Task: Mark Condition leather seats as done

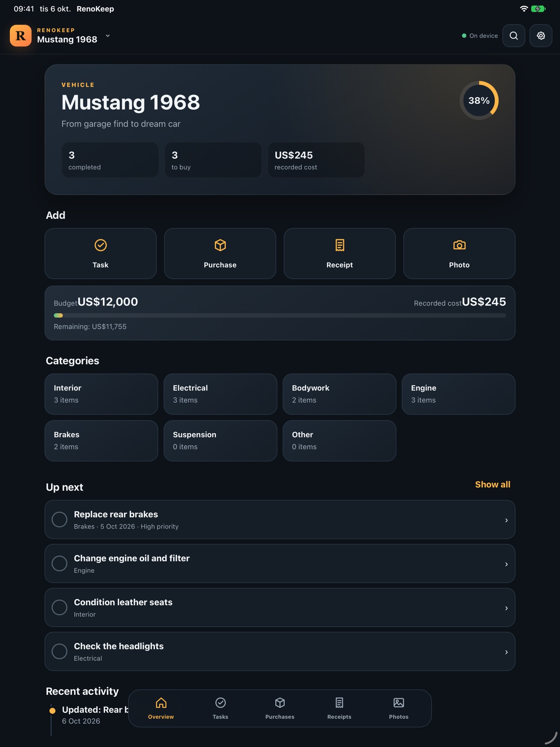Action: point(59,607)
